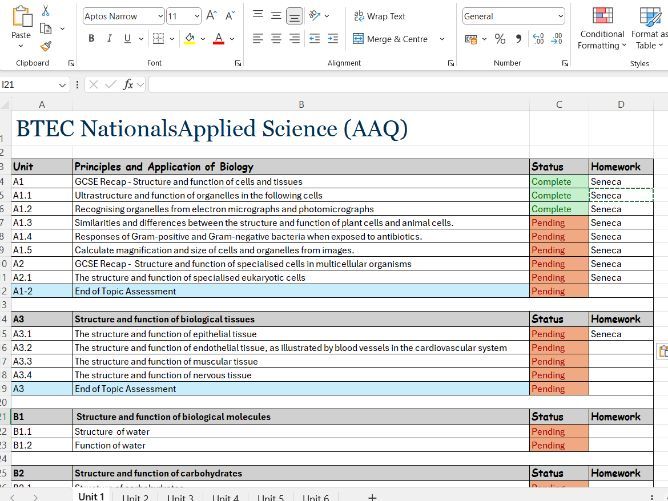Apply Accounting number format icon
The width and height of the screenshot is (668, 501).
coord(471,40)
